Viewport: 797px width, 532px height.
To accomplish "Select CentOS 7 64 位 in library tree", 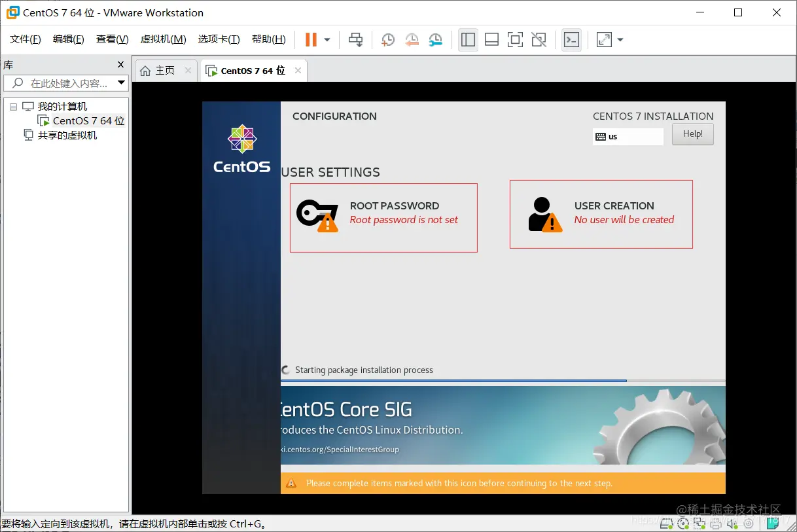I will pyautogui.click(x=81, y=121).
